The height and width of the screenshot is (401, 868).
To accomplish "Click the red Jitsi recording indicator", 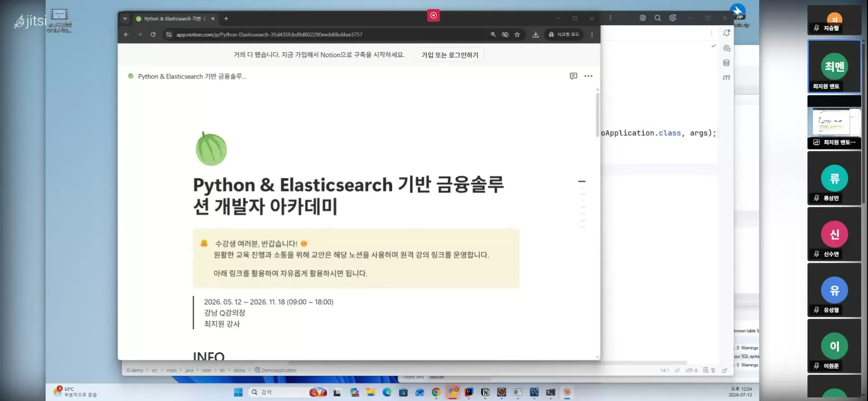I will (434, 15).
